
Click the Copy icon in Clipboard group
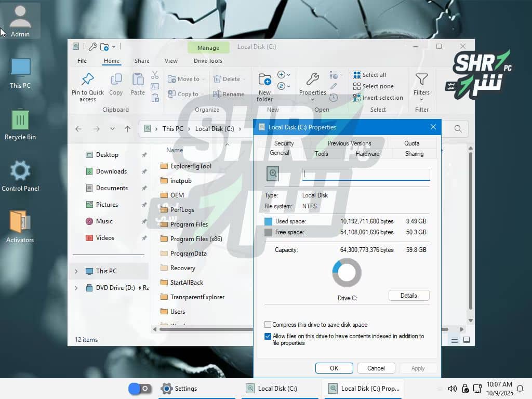(116, 79)
